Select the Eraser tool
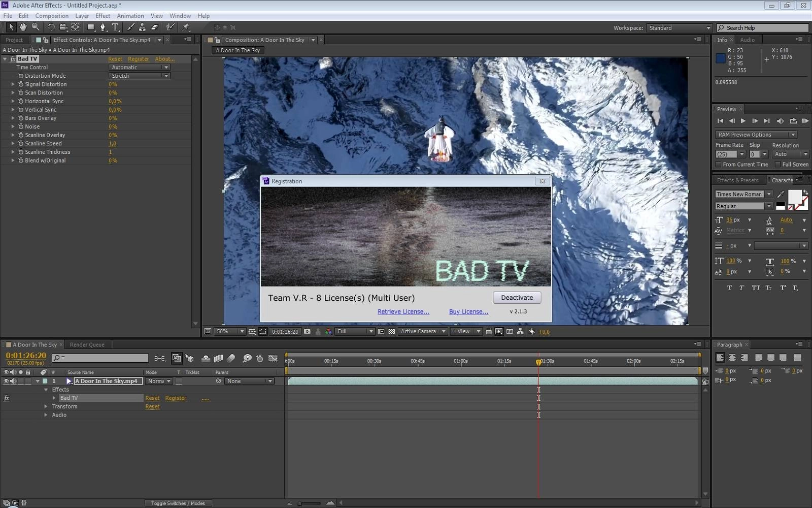This screenshot has height=508, width=812. pos(155,27)
